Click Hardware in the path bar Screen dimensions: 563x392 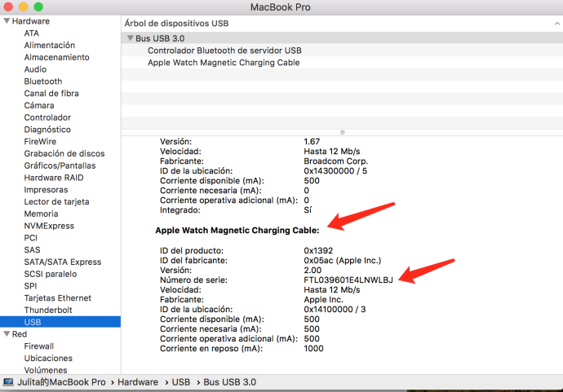(x=138, y=382)
